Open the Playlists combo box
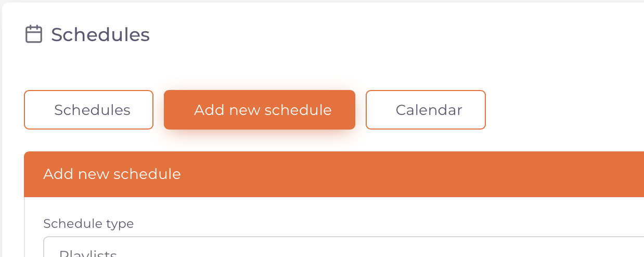The height and width of the screenshot is (257, 644). point(343,249)
